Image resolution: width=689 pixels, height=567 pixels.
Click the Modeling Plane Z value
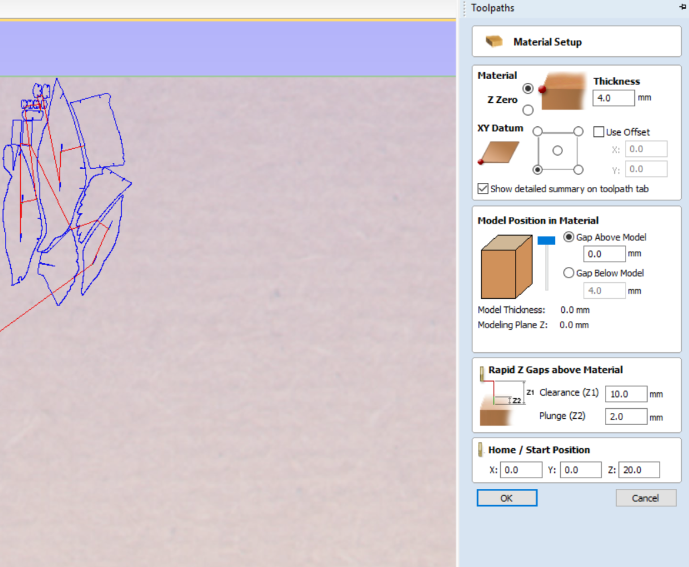[574, 325]
